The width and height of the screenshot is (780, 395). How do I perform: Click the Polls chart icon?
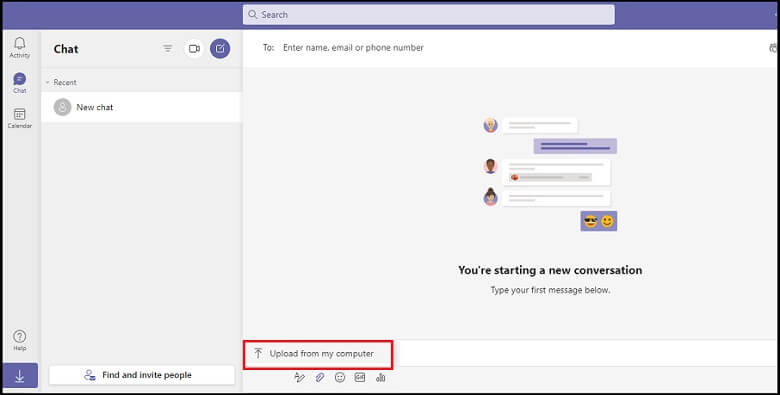click(381, 378)
